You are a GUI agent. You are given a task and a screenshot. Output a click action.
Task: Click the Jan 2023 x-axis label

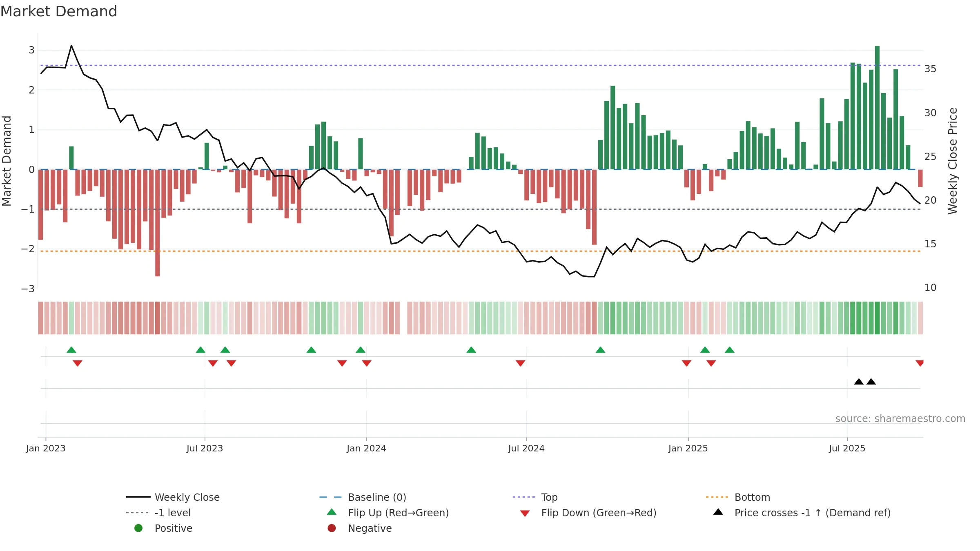(x=46, y=448)
